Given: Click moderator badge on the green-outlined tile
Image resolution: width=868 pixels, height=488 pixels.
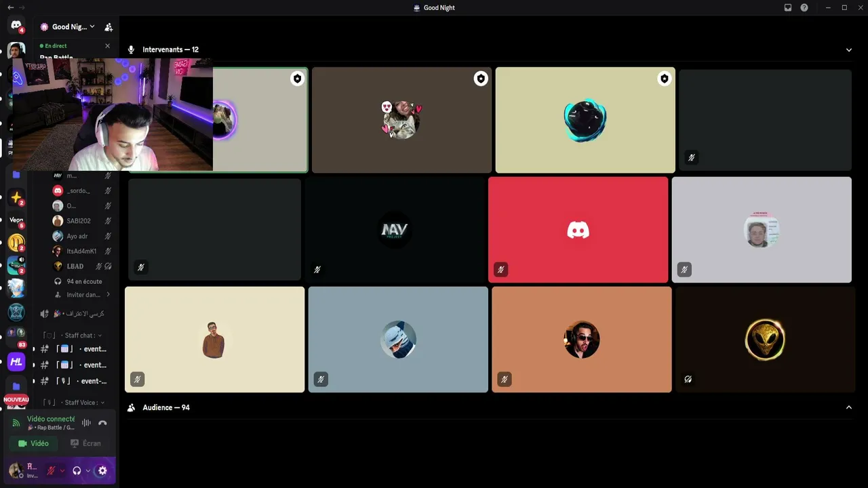Looking at the screenshot, I should pyautogui.click(x=298, y=79).
